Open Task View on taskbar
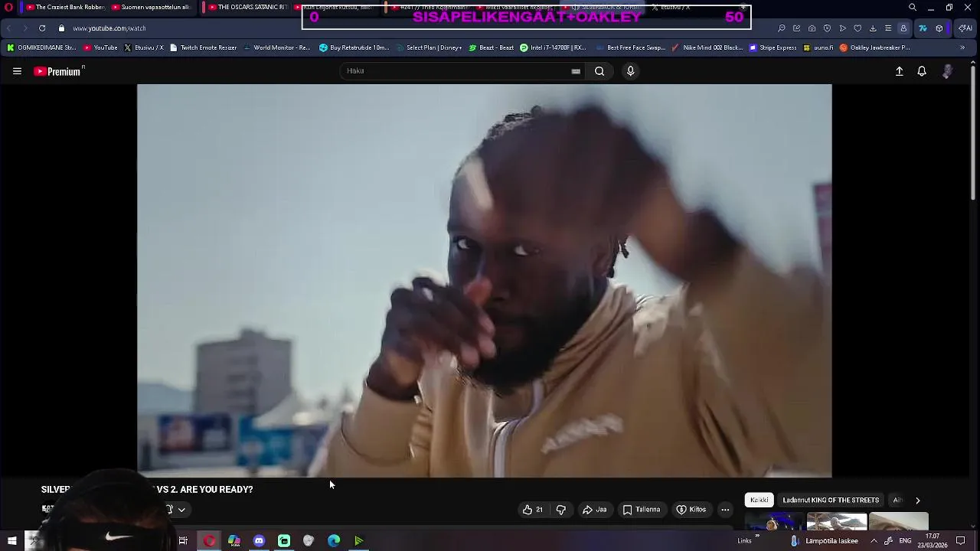The height and width of the screenshot is (551, 980). click(183, 541)
